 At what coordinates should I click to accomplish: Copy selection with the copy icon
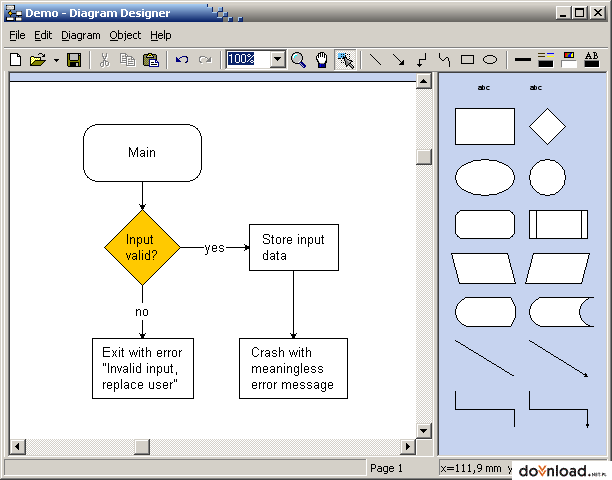127,60
